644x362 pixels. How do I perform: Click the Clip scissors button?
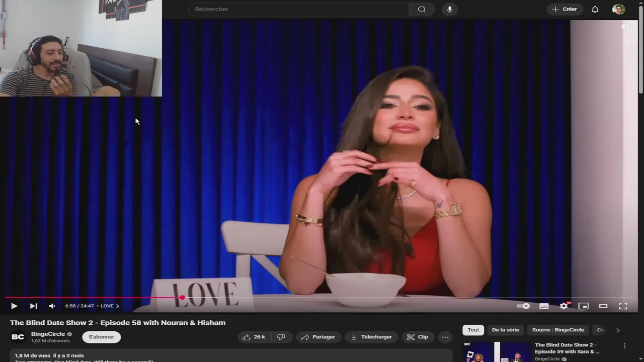click(418, 337)
